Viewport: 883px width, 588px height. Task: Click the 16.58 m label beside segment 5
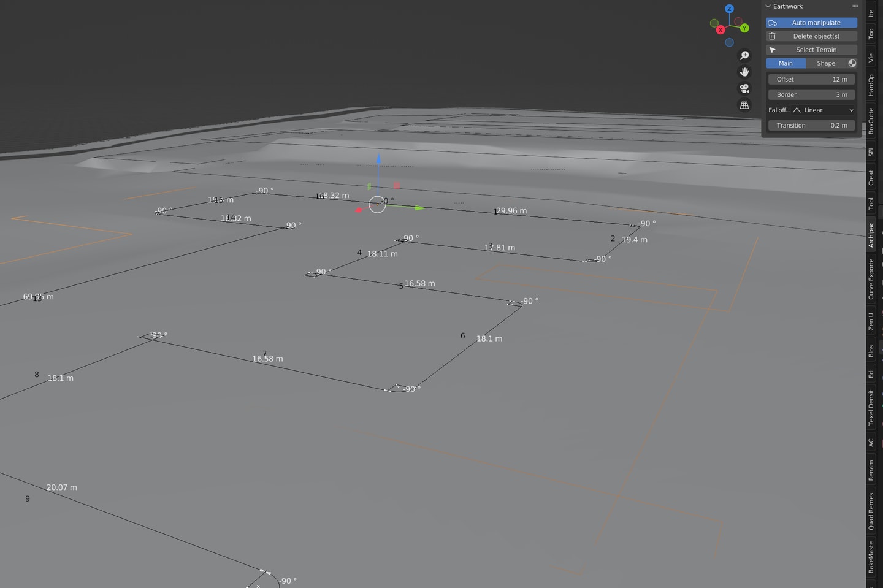(420, 283)
